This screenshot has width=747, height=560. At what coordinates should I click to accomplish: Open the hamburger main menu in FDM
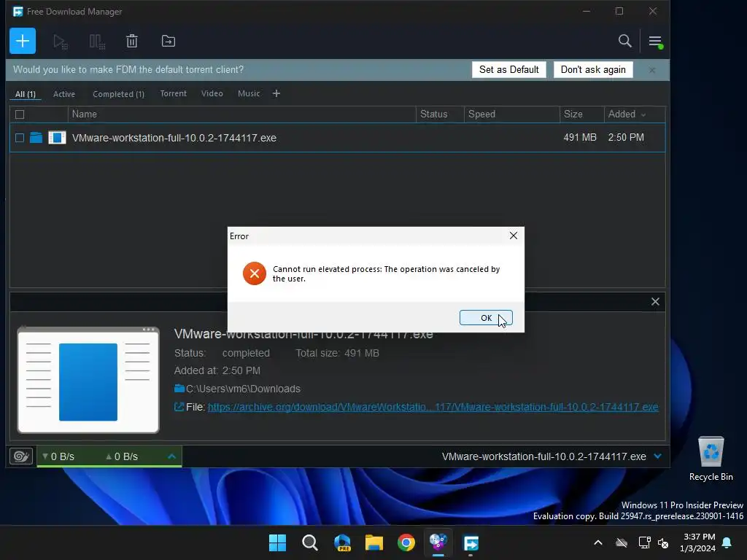(x=655, y=42)
